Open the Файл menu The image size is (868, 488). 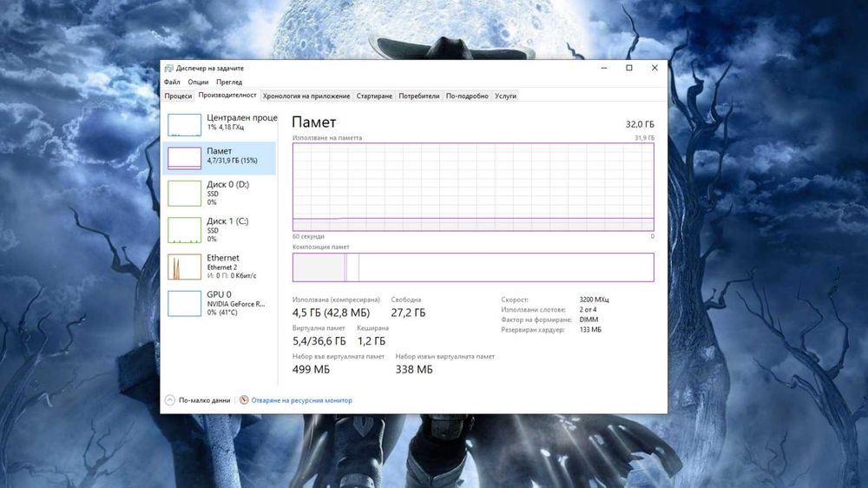pos(172,82)
